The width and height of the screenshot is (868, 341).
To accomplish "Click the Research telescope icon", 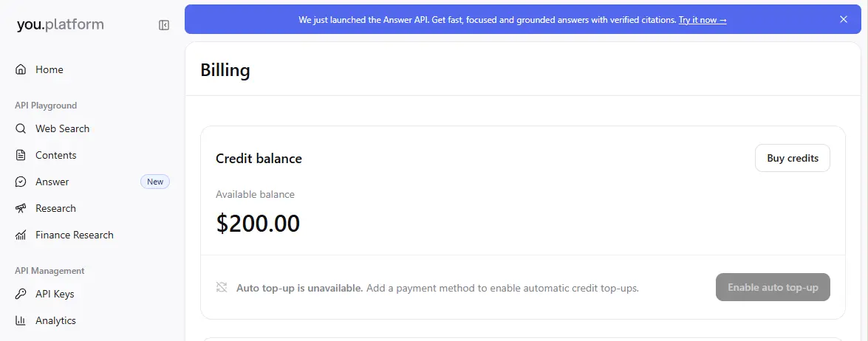I will (21, 208).
